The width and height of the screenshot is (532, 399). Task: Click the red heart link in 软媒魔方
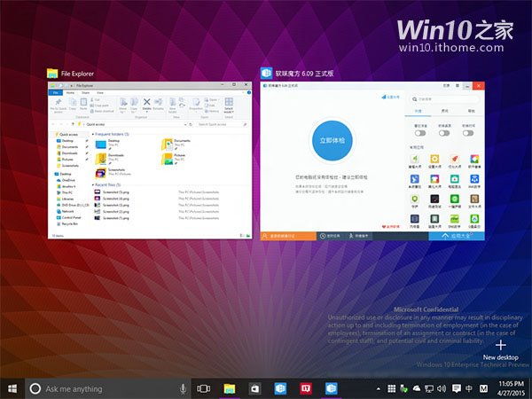coord(391,226)
